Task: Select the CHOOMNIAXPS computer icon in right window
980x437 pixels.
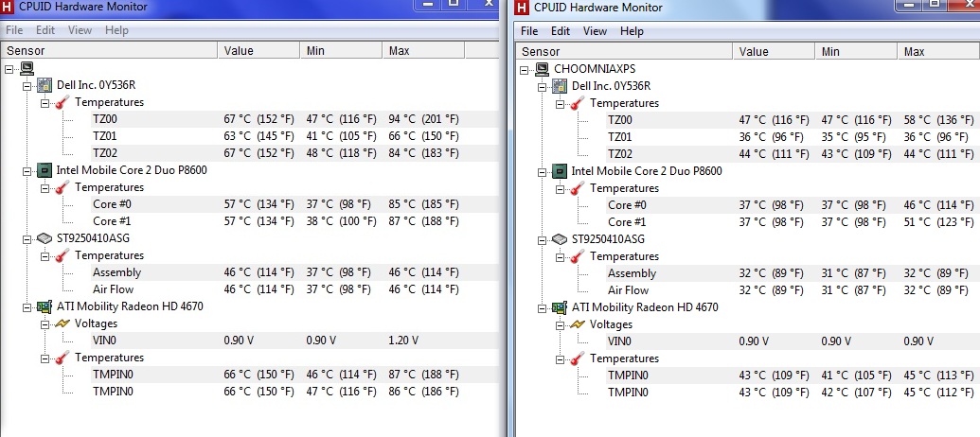Action: coord(542,69)
